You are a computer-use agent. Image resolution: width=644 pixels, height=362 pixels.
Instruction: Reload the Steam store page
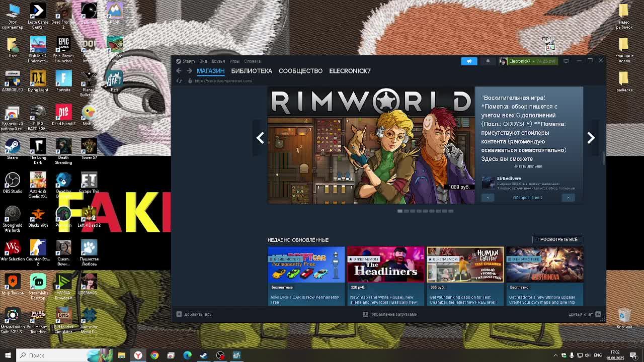pyautogui.click(x=179, y=80)
